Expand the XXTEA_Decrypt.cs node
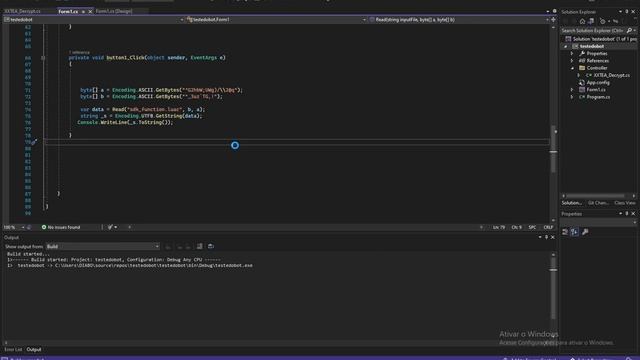The image size is (640, 360). click(x=578, y=76)
